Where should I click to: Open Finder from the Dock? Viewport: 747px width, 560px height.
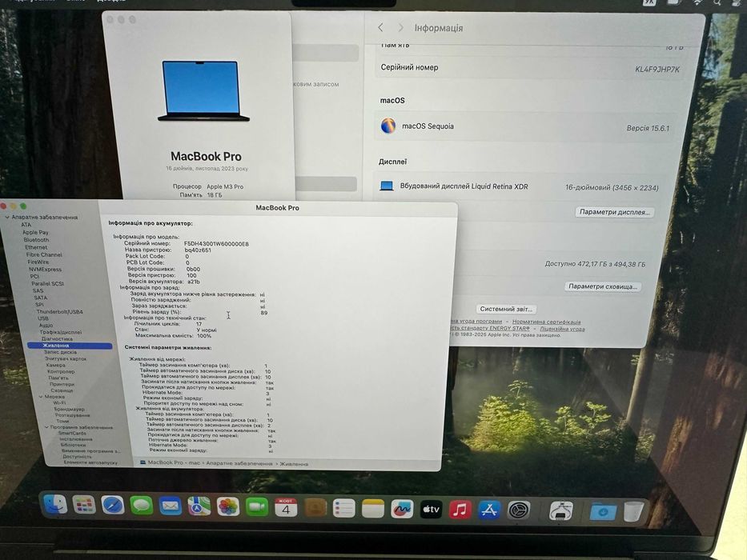click(x=55, y=505)
